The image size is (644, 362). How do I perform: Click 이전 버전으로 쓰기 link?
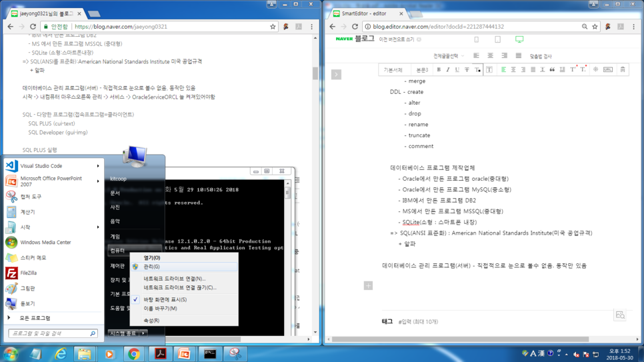tap(397, 39)
